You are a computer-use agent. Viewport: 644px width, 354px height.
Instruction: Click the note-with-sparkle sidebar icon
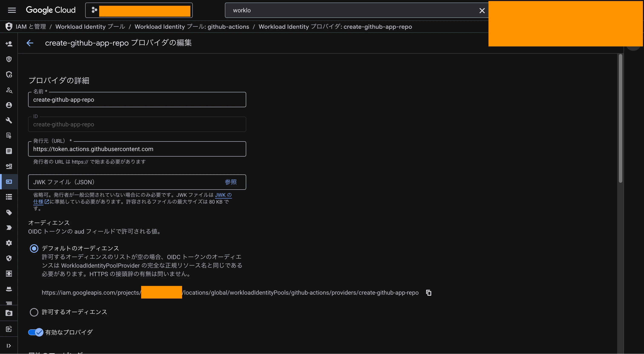pos(9,329)
